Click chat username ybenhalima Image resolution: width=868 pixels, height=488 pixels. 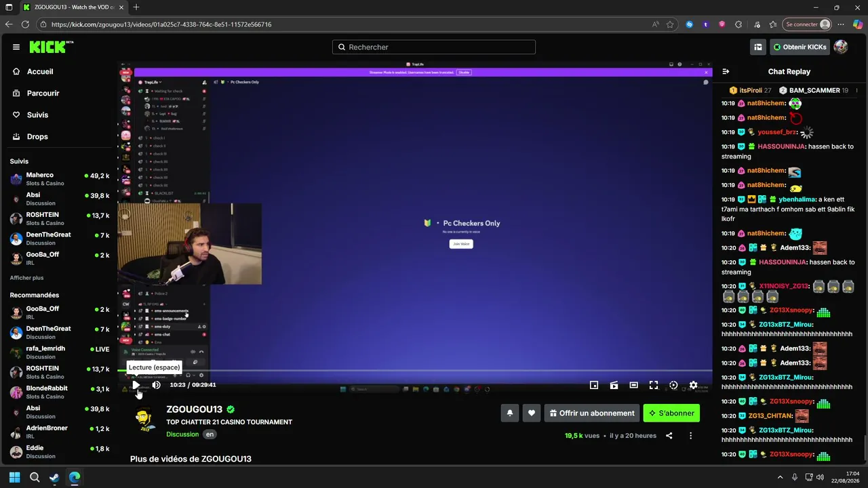click(x=797, y=199)
